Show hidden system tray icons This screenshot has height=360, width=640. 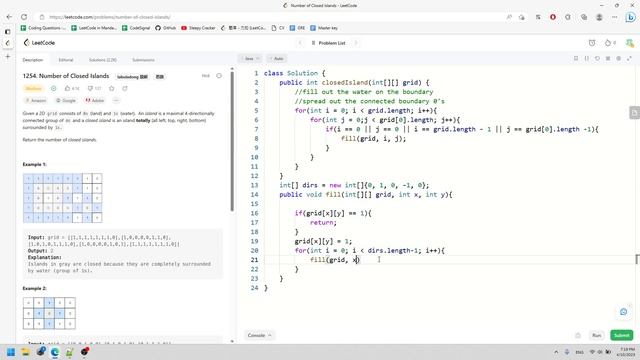[x=556, y=352]
